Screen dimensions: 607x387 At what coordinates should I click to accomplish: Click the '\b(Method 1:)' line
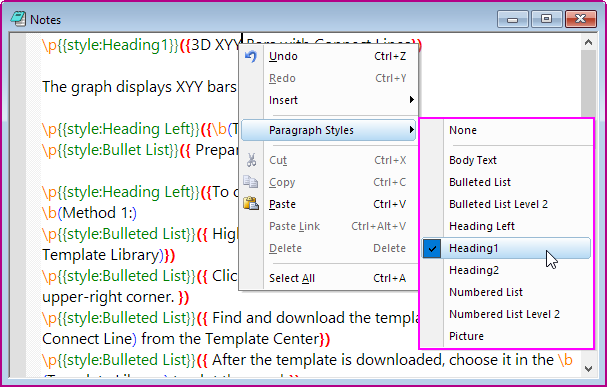[89, 213]
